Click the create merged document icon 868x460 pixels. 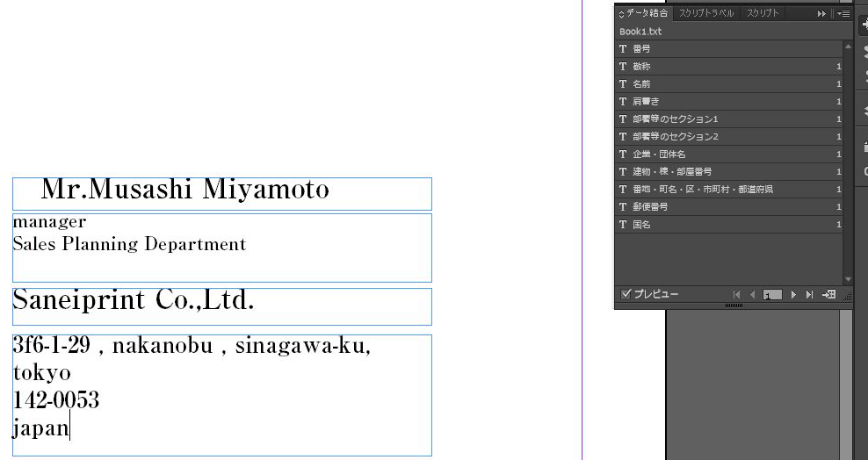click(x=828, y=294)
